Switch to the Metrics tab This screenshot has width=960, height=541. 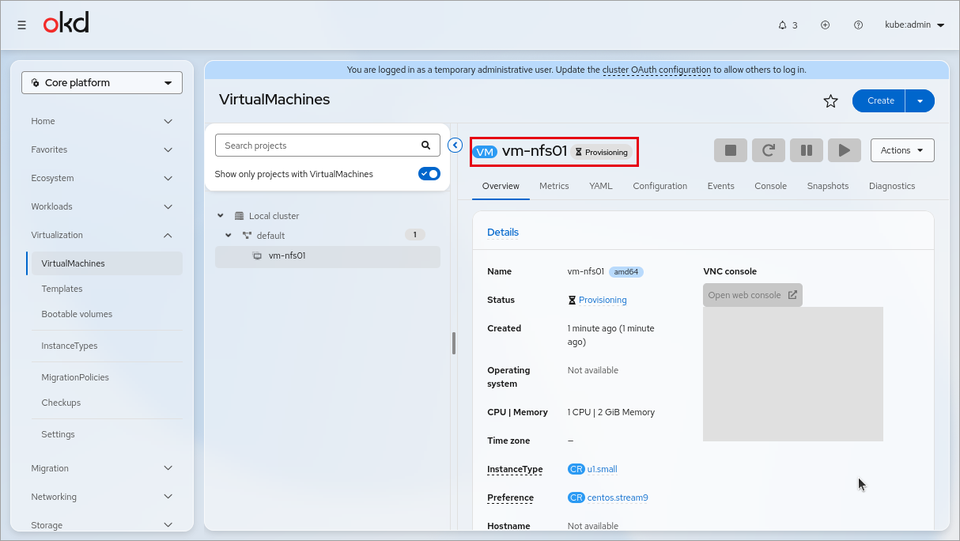(554, 186)
